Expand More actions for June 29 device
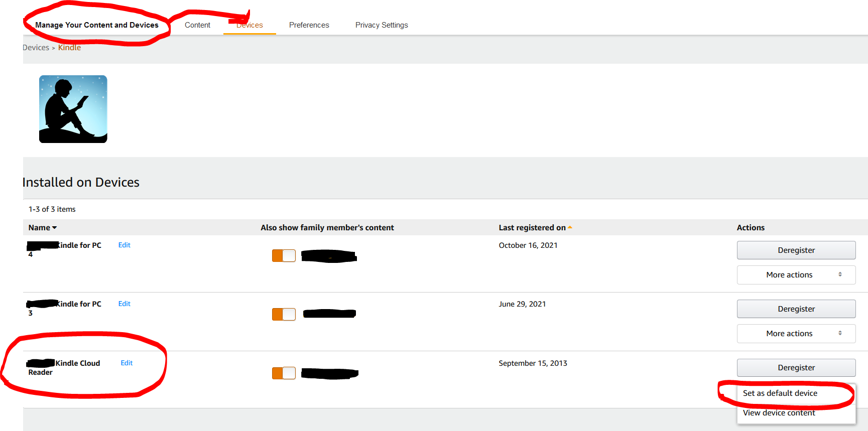 tap(796, 334)
